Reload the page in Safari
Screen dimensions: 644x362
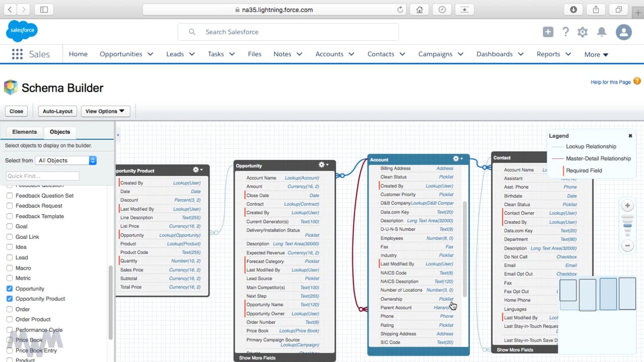point(400,10)
